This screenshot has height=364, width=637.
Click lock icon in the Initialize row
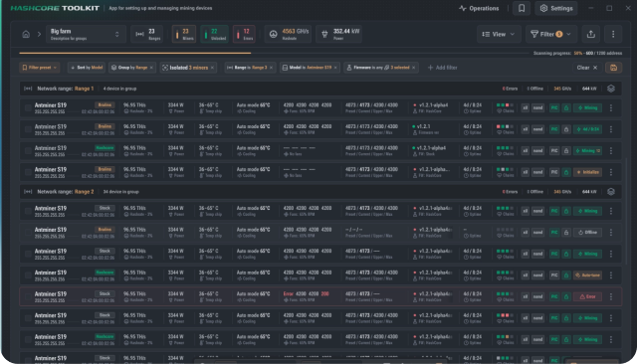(x=566, y=172)
